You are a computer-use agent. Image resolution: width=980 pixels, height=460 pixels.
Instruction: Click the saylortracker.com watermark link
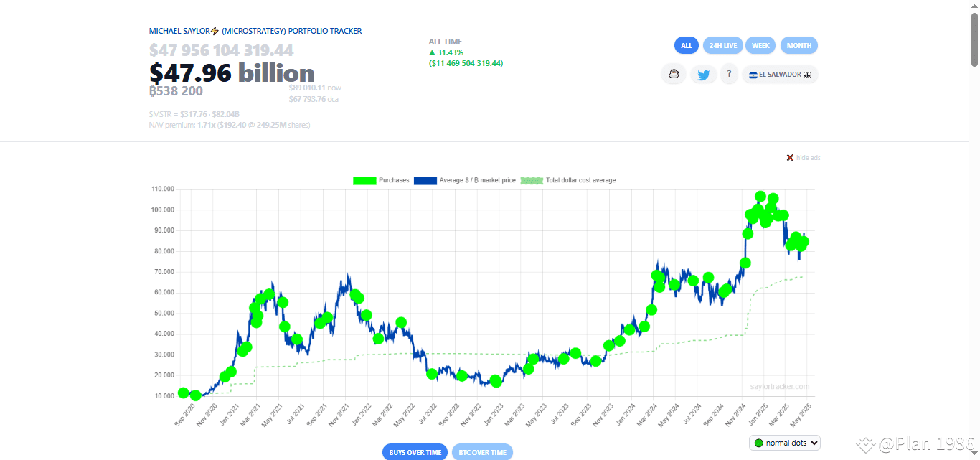click(778, 385)
